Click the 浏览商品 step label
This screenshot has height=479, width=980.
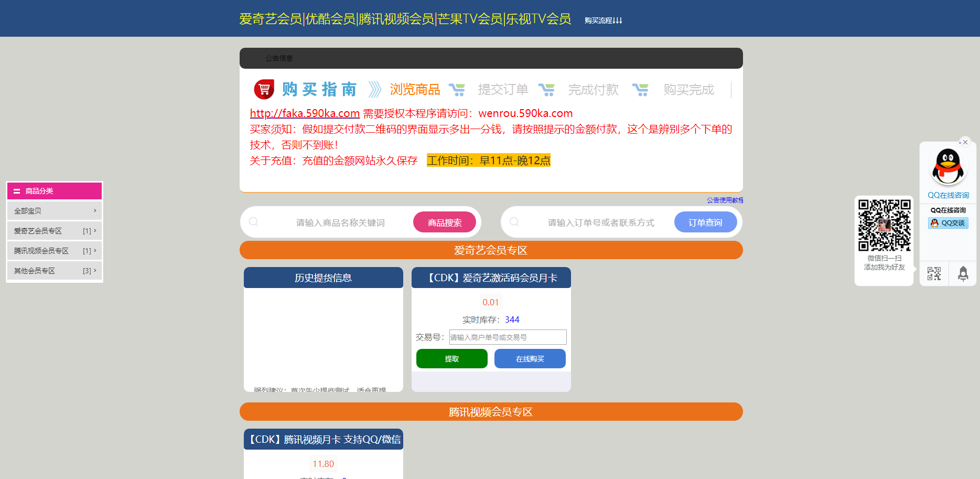click(415, 90)
